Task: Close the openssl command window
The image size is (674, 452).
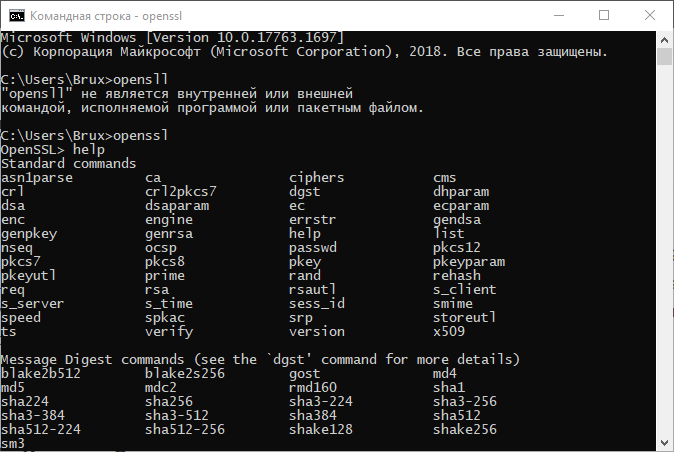Action: pyautogui.click(x=650, y=15)
